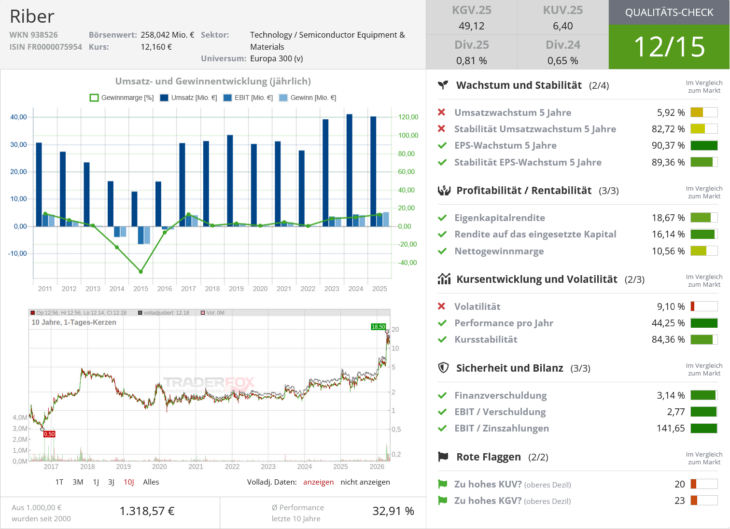The image size is (730, 529).
Task: Click the Finanzverschuldung label
Action: (500, 395)
